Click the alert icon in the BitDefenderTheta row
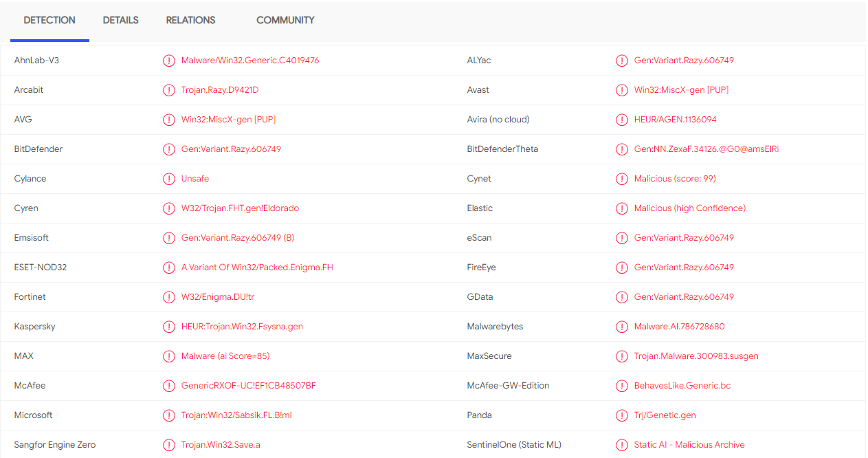 (622, 149)
